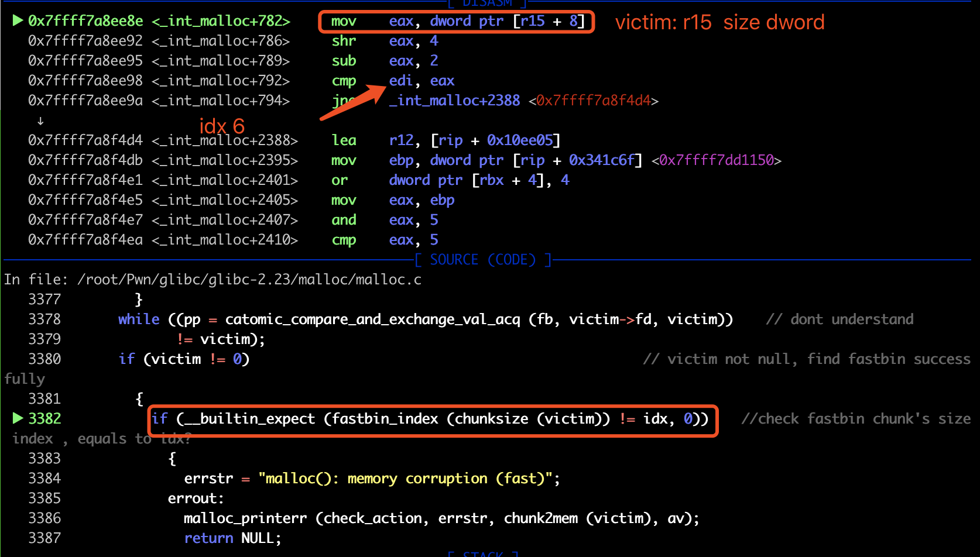Click the 'victim: r15 size dword' annotation
980x557 pixels.
click(x=719, y=22)
